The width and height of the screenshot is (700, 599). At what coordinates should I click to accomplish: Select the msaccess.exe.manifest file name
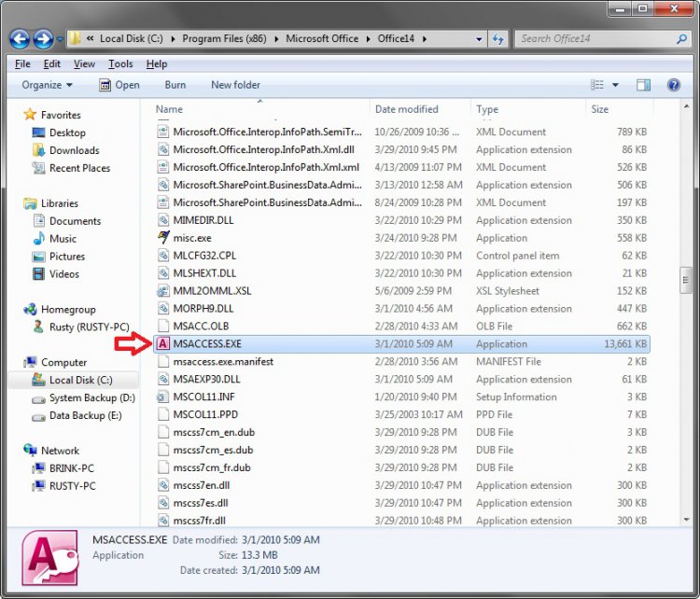click(x=223, y=361)
